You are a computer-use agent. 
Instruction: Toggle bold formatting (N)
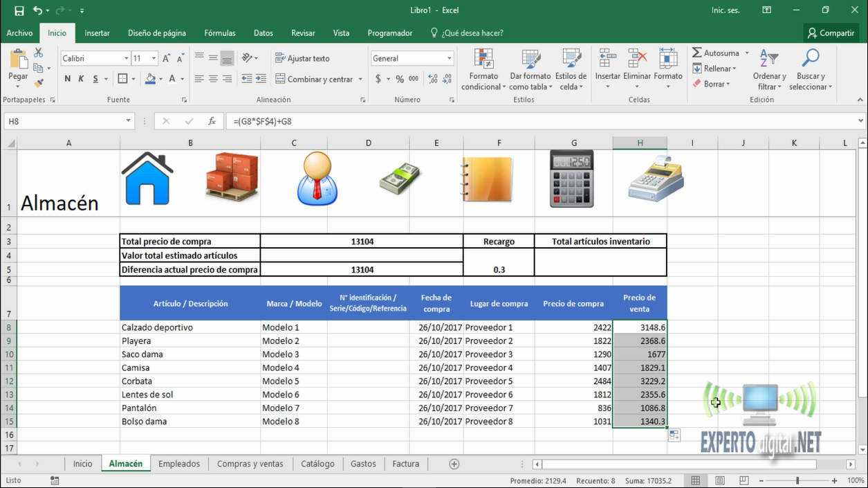point(67,79)
